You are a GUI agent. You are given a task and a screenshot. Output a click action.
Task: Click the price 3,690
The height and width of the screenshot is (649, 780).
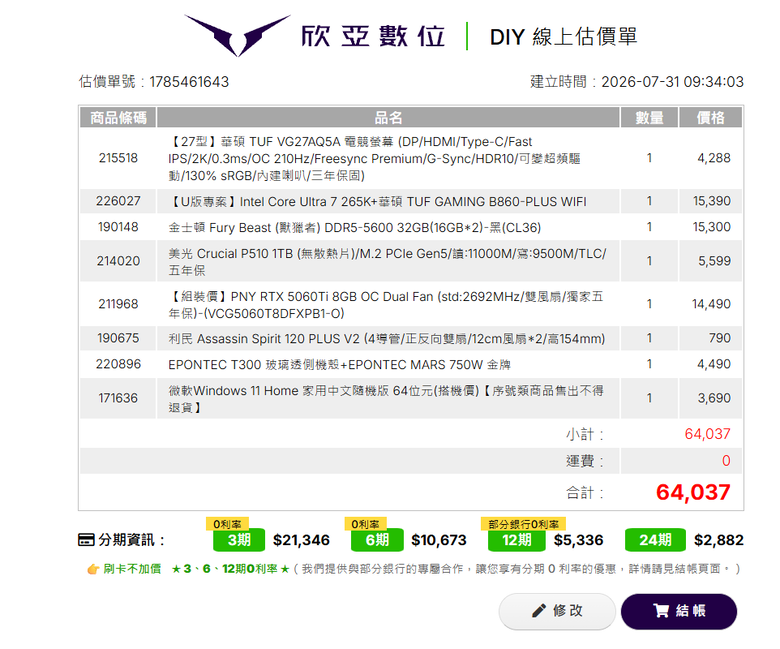point(714,398)
